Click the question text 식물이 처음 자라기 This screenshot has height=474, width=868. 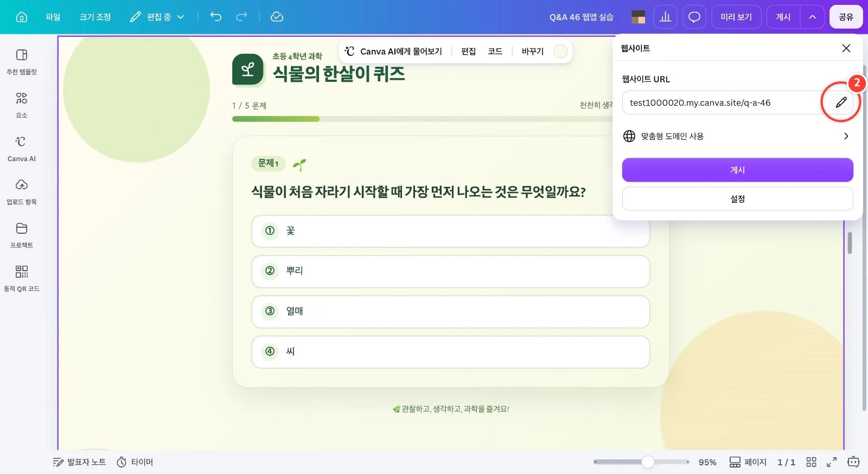tap(418, 191)
